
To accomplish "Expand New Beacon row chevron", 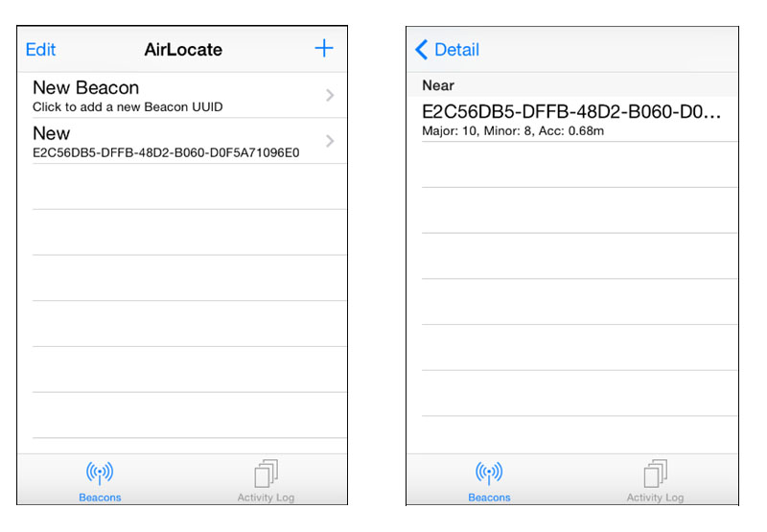I will click(330, 95).
